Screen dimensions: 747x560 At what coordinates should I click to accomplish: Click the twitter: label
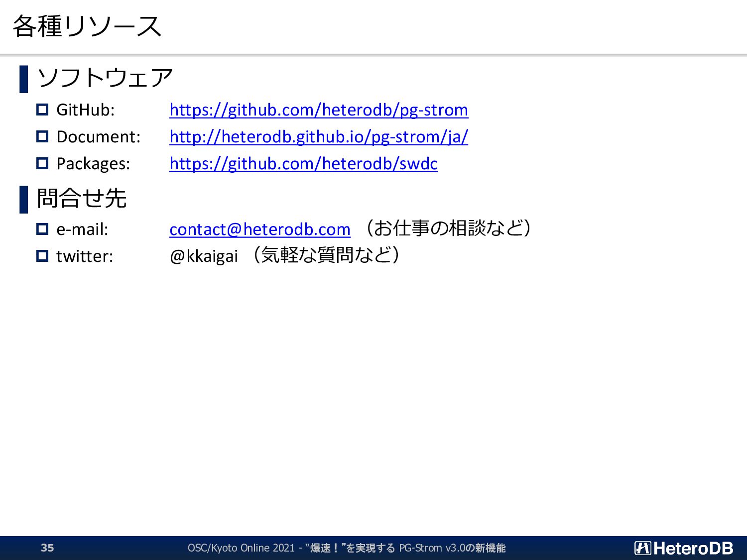tap(85, 256)
